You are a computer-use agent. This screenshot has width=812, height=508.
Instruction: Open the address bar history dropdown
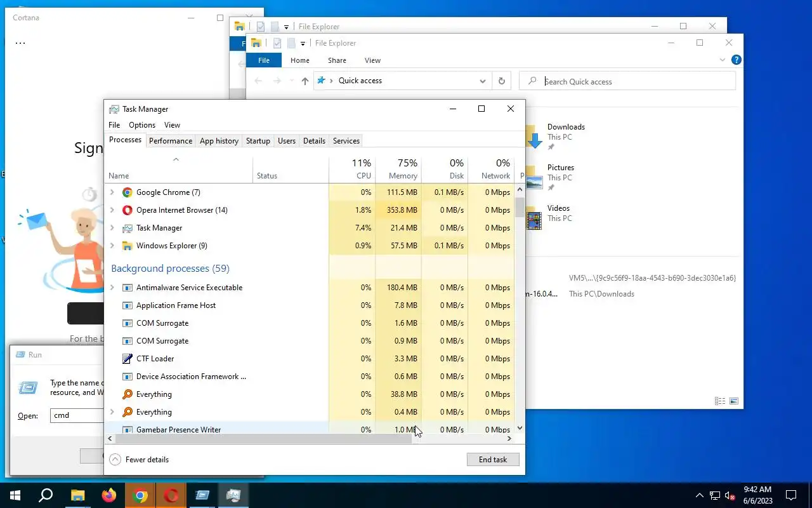[x=483, y=81]
